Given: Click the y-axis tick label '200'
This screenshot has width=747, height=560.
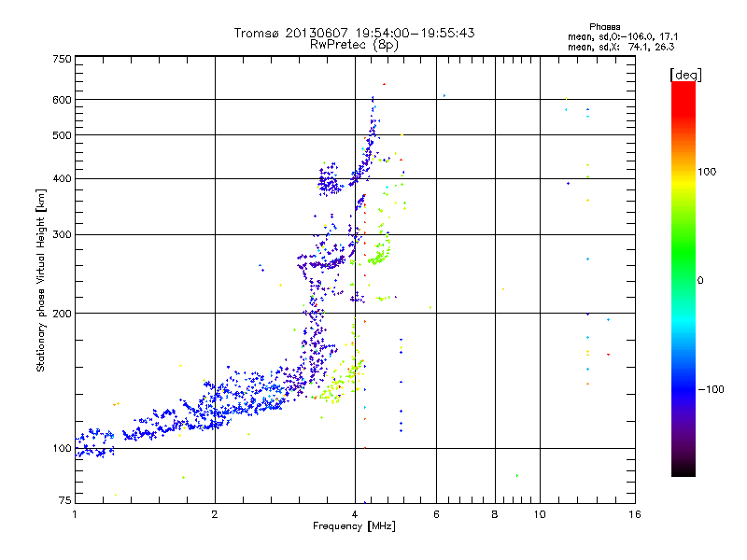Looking at the screenshot, I should 62,314.
